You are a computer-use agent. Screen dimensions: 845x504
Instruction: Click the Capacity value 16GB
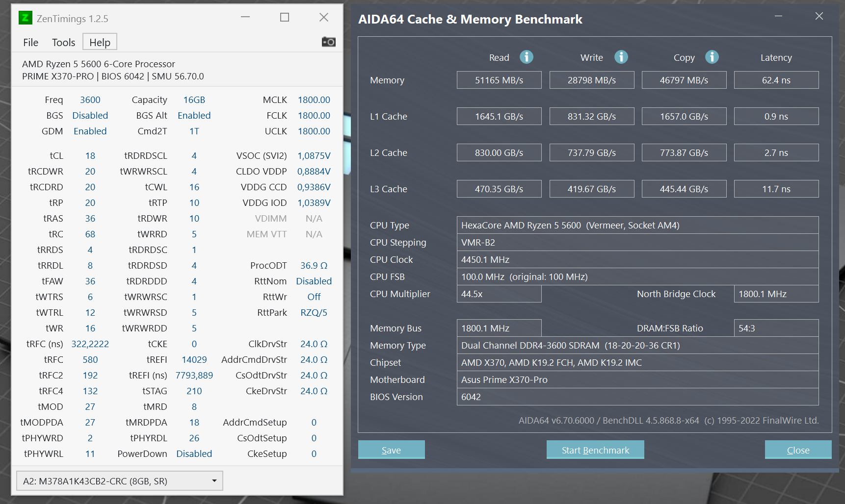point(194,100)
